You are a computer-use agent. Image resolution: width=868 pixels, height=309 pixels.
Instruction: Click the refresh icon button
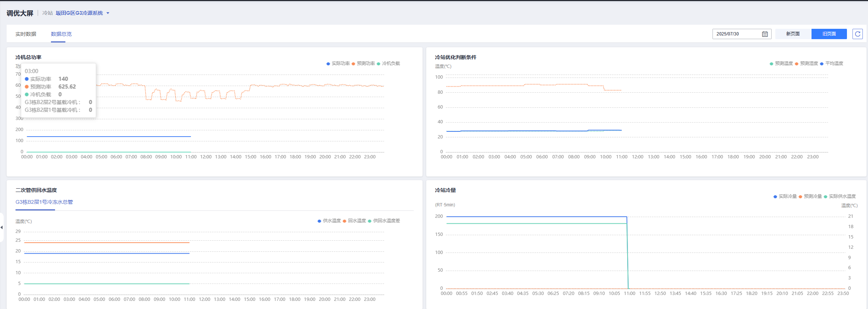coord(858,34)
